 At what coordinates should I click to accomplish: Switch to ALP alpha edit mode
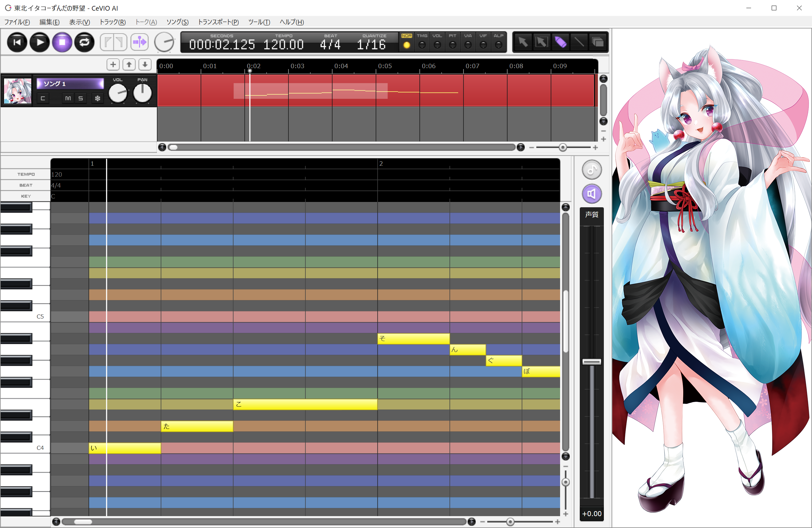click(499, 42)
